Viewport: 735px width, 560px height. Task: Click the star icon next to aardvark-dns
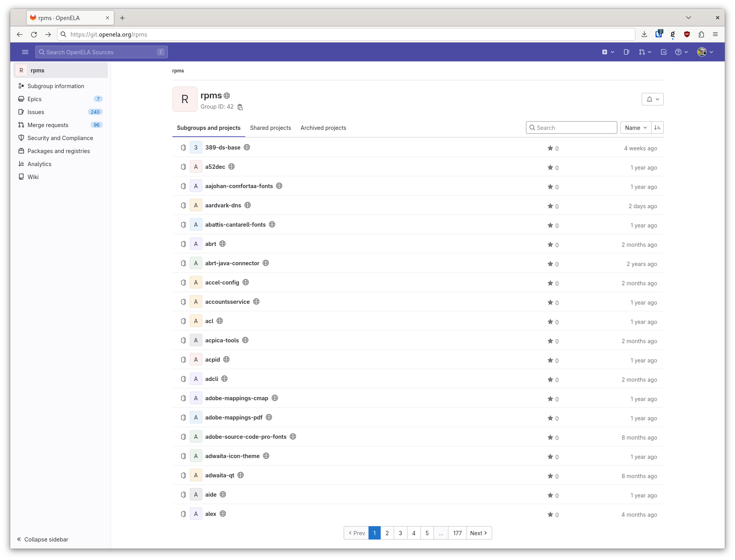[550, 206]
